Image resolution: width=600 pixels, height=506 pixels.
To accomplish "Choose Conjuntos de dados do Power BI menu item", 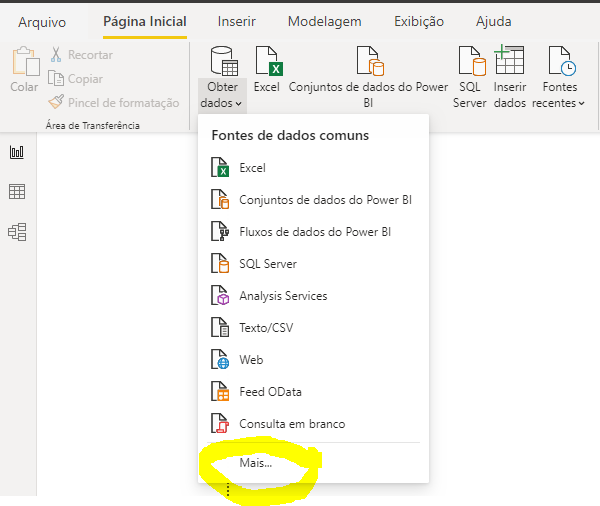I will pyautogui.click(x=313, y=200).
